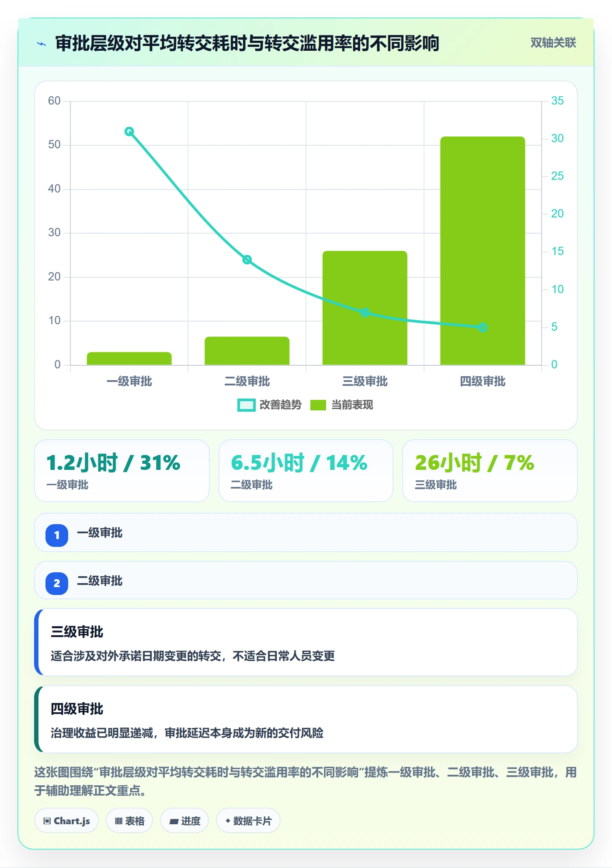Click the 当前表现 legend text
Screen dimensions: 612x868
(x=352, y=405)
